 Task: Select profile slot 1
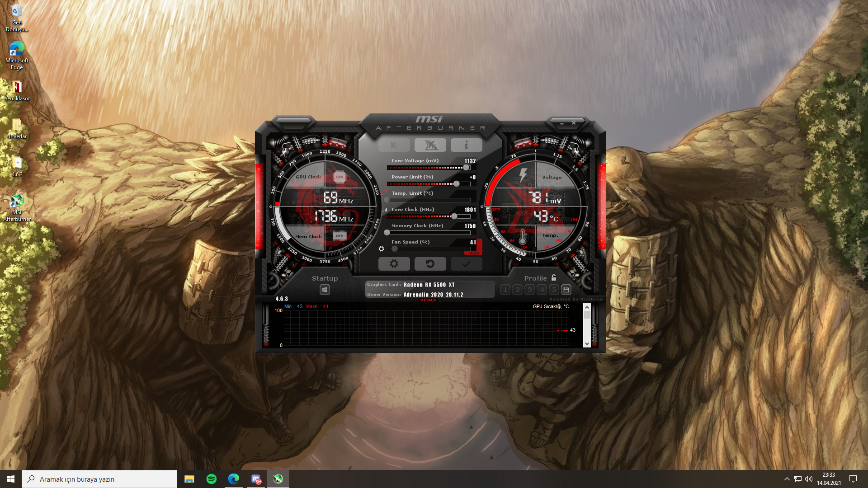tap(505, 290)
